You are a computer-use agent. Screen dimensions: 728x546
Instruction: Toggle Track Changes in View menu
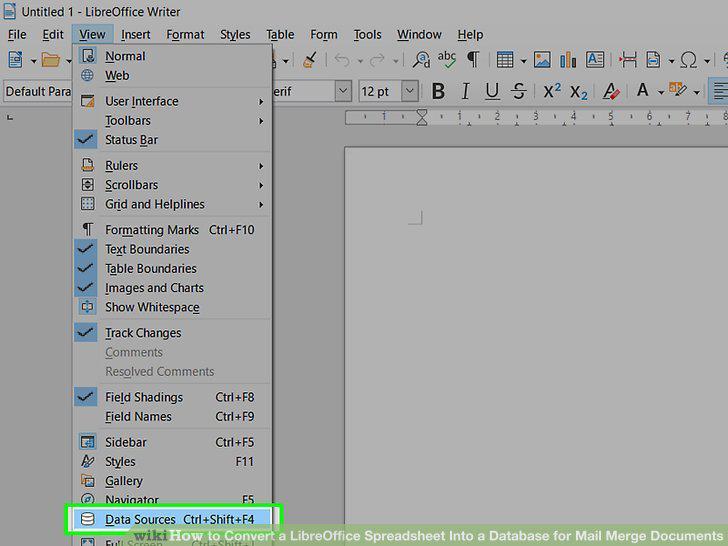(172, 333)
